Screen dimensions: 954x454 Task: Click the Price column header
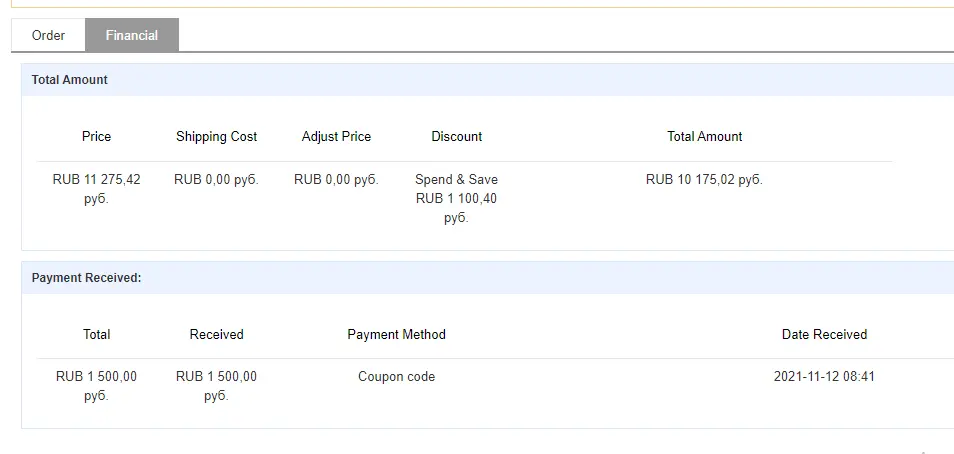point(96,136)
